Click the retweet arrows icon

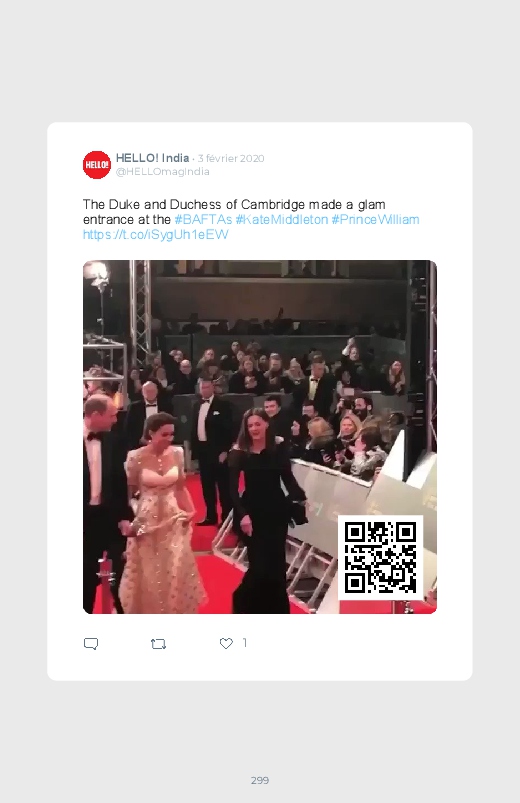(x=158, y=644)
